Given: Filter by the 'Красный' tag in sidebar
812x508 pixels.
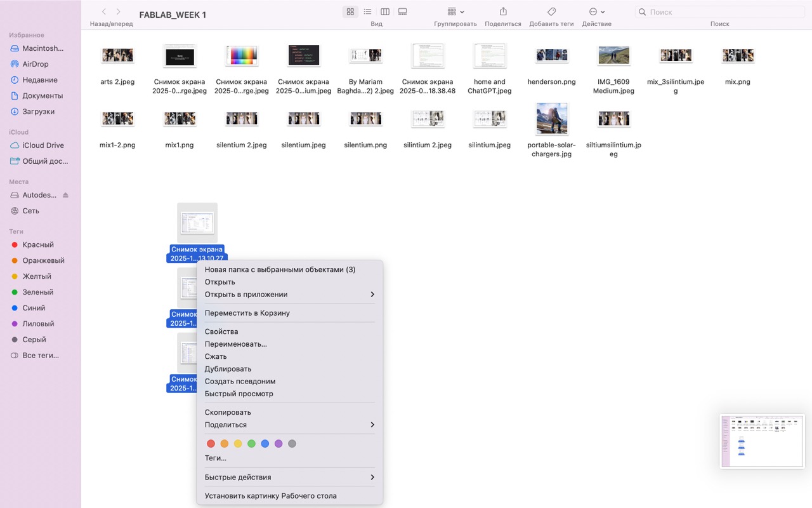Looking at the screenshot, I should 38,245.
